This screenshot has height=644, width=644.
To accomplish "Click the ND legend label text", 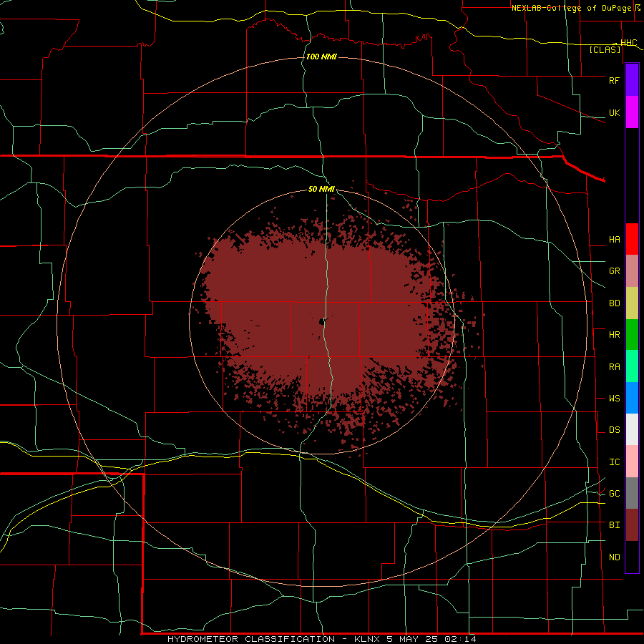I will (x=614, y=557).
